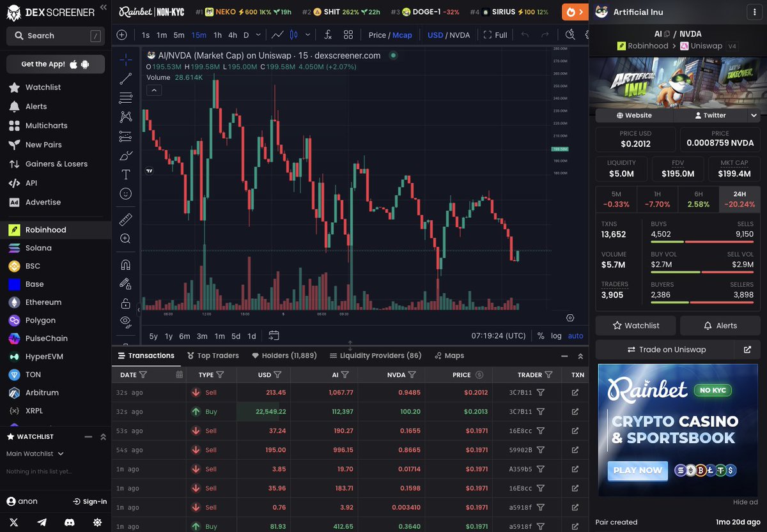Screen dimensions: 767x532
Task: Open the USD column filter
Action: pos(277,375)
